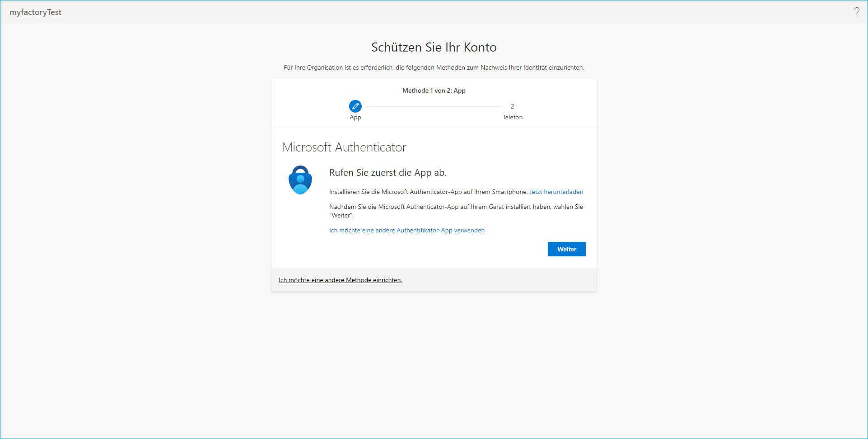The height and width of the screenshot is (439, 868).
Task: Click the myfactoryTest organization name
Action: tap(36, 12)
